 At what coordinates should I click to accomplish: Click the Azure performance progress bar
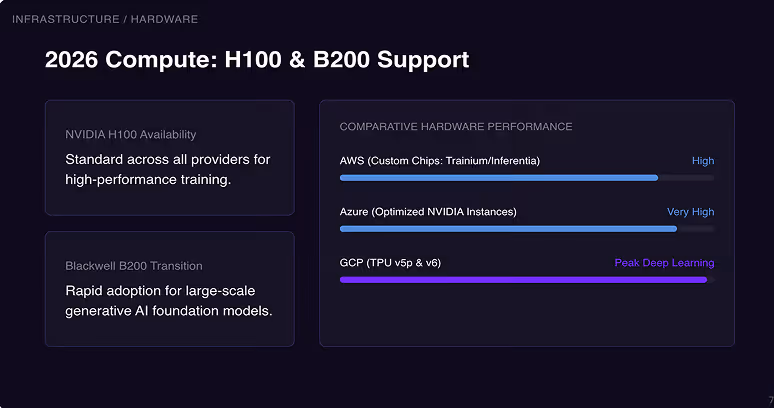pos(527,229)
